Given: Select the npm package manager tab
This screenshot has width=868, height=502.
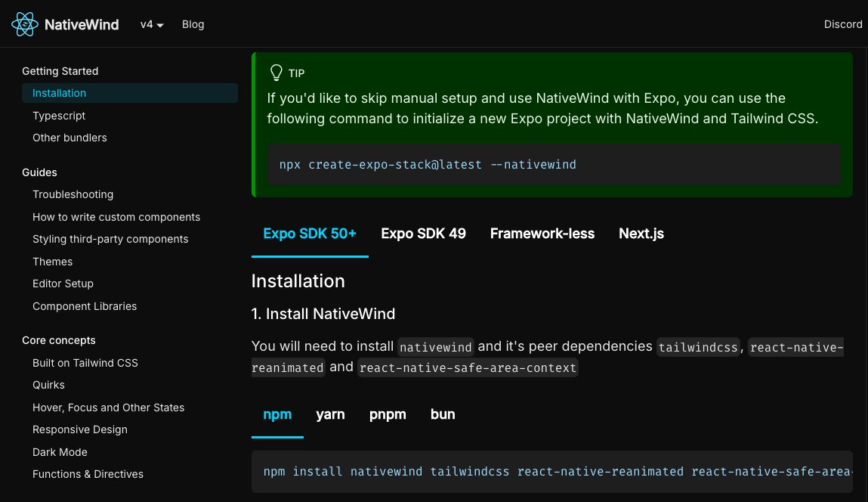Looking at the screenshot, I should (x=277, y=414).
